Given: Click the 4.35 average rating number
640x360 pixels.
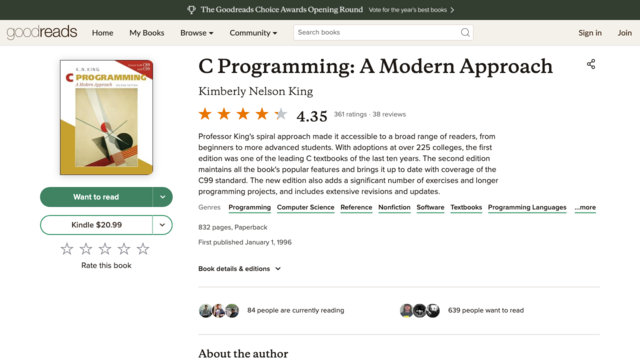Looking at the screenshot, I should [312, 116].
